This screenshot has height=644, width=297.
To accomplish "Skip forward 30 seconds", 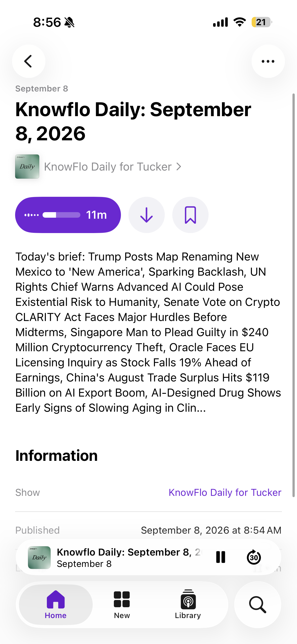I will click(x=254, y=557).
